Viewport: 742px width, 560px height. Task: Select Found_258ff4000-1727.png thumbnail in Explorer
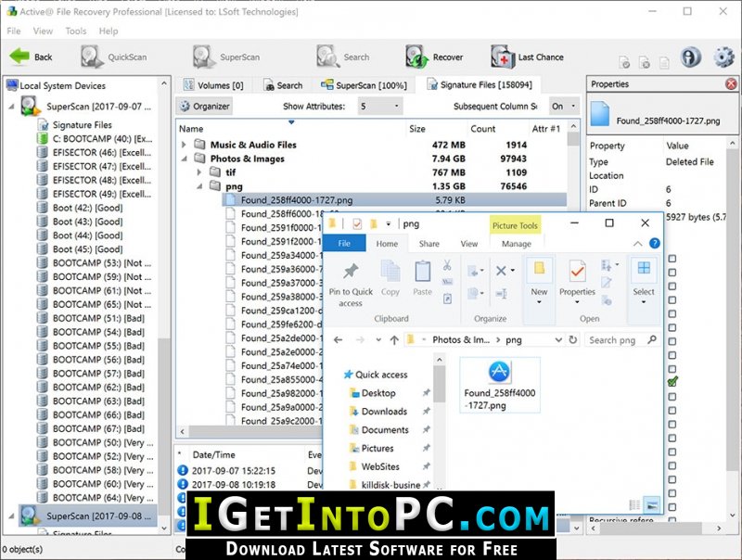[500, 386]
